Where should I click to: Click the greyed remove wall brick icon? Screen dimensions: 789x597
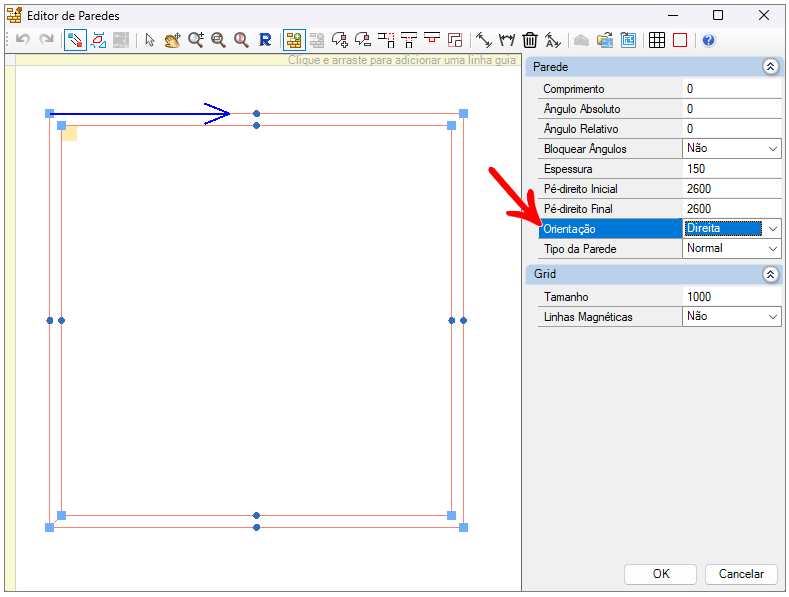(x=317, y=40)
